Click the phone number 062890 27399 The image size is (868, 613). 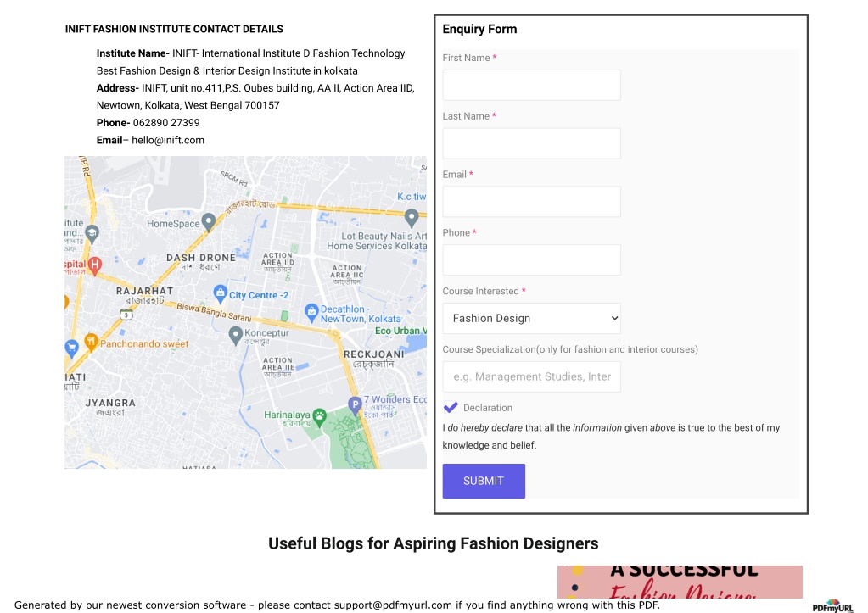click(166, 123)
